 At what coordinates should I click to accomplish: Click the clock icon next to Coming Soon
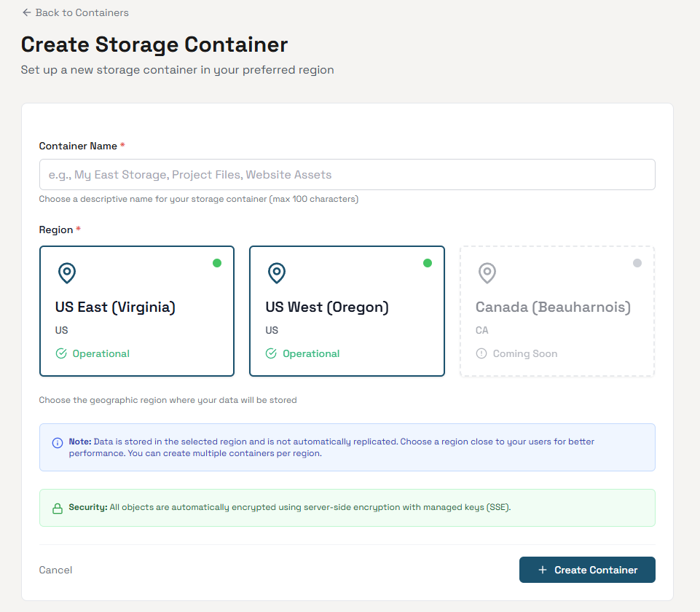coord(481,353)
